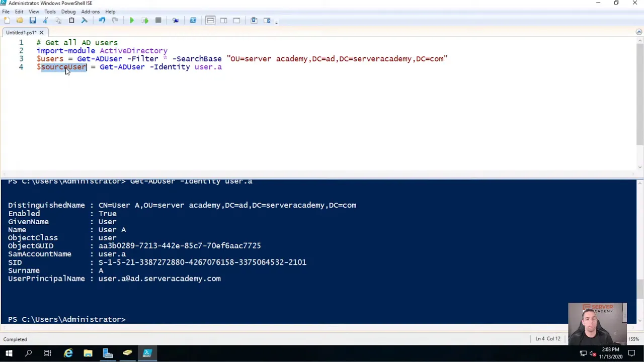This screenshot has width=644, height=362.
Task: Show Script Pane Maximized layout icon
Action: [x=236, y=20]
